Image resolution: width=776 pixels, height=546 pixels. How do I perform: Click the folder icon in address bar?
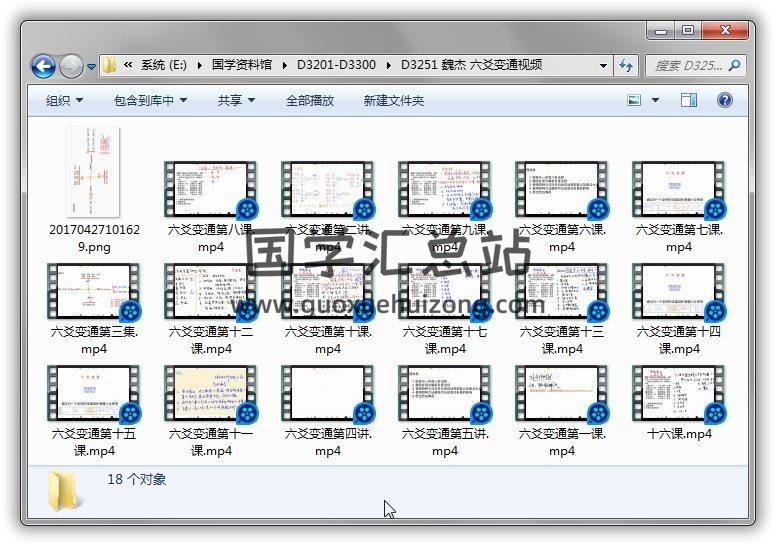click(109, 65)
